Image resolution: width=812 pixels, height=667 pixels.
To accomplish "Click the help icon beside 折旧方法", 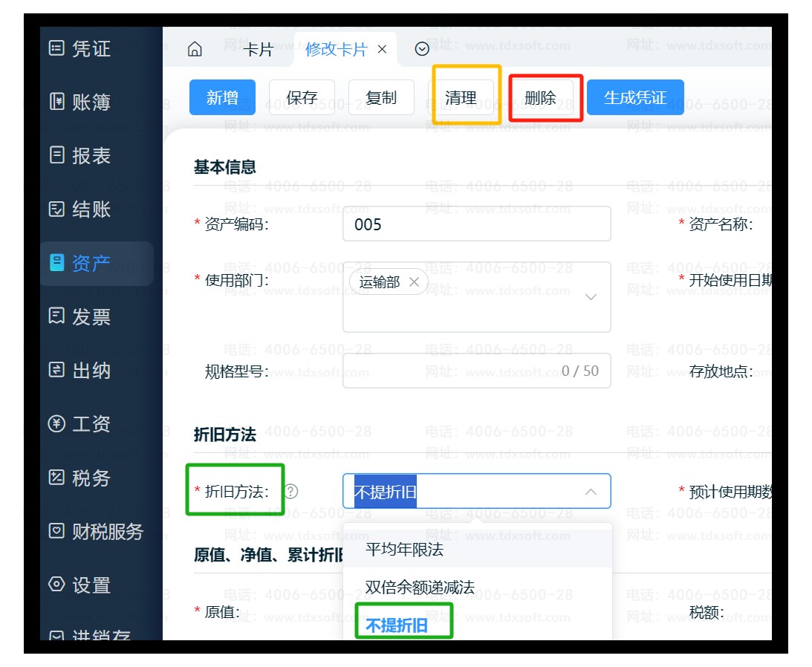I will click(291, 491).
